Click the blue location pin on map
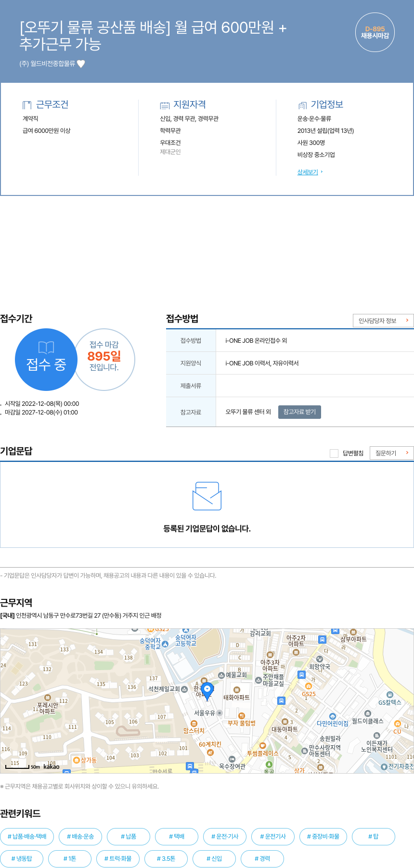 point(207,691)
